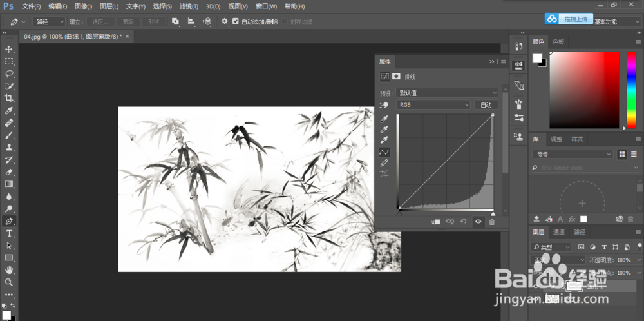Open the Image menu
Viewport: 644px width, 321px height.
(83, 6)
